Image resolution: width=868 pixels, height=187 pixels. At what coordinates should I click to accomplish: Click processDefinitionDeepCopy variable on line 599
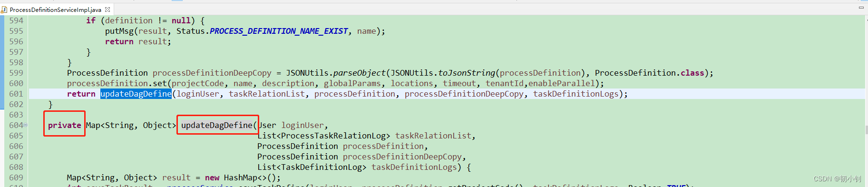212,73
